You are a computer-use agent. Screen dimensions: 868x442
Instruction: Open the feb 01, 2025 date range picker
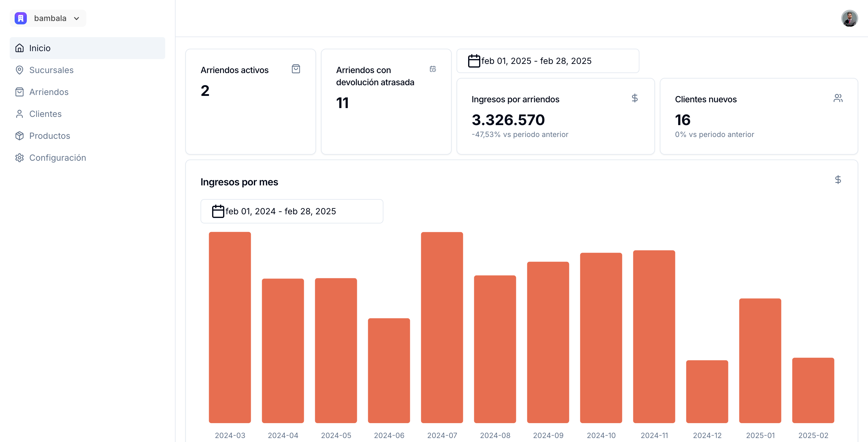(548, 61)
